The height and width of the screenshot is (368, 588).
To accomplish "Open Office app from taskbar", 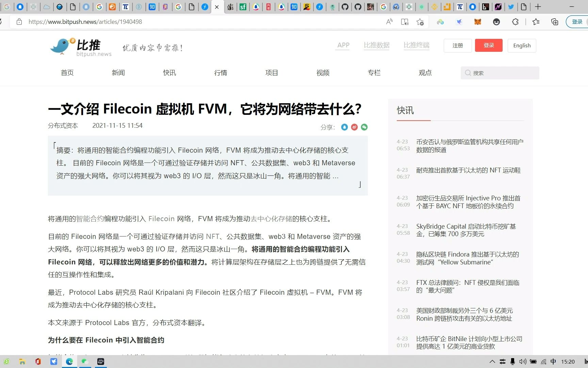I will [38, 362].
